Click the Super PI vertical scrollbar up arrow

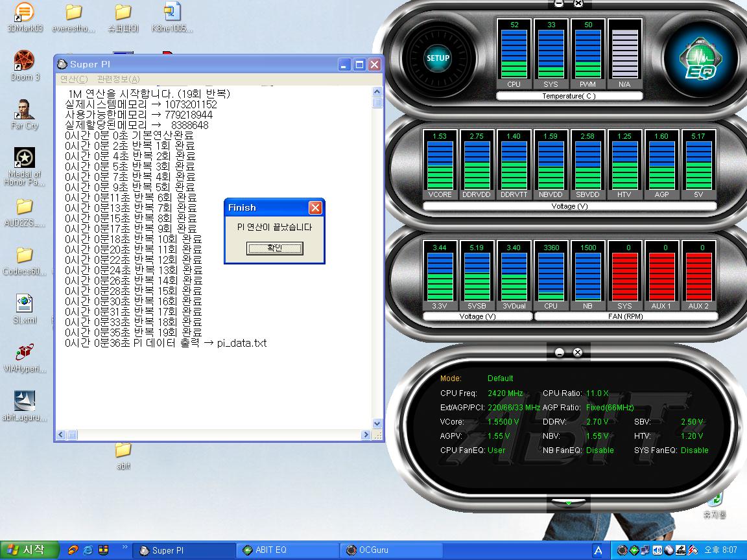point(377,91)
